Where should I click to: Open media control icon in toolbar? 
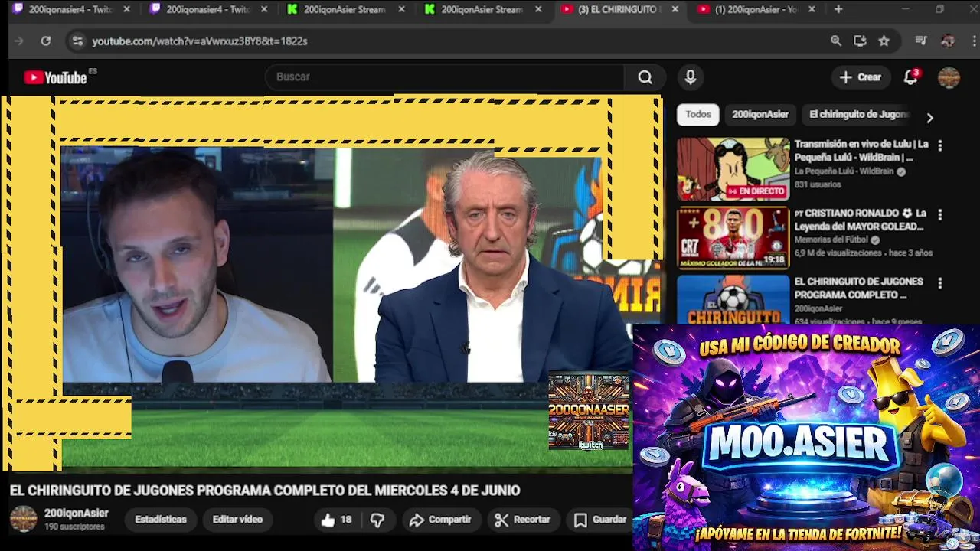(921, 41)
